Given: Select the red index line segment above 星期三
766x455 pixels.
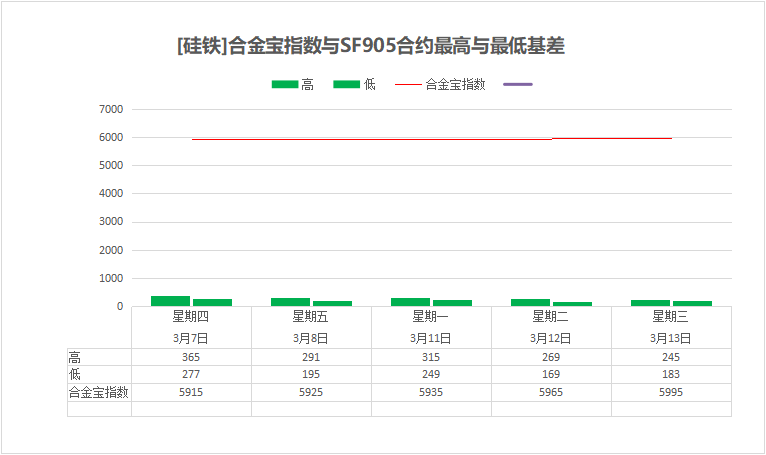Looking at the screenshot, I should pyautogui.click(x=650, y=138).
